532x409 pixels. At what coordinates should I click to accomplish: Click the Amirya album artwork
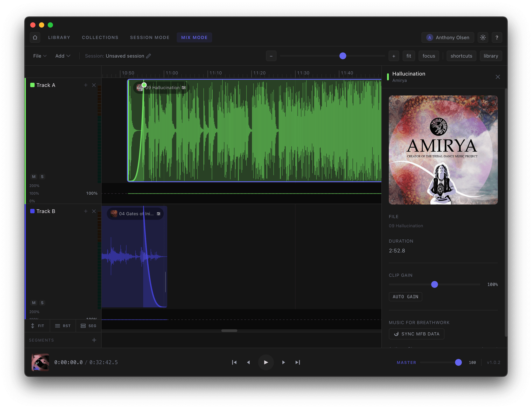click(x=443, y=150)
